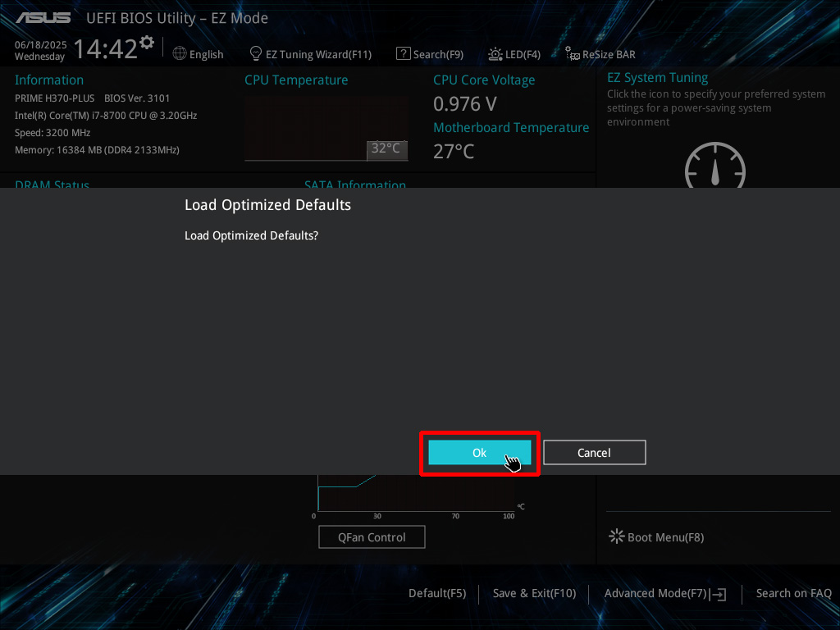Image resolution: width=840 pixels, height=630 pixels.
Task: Launch EZ Tuning Wizard(F11)
Action: point(318,54)
